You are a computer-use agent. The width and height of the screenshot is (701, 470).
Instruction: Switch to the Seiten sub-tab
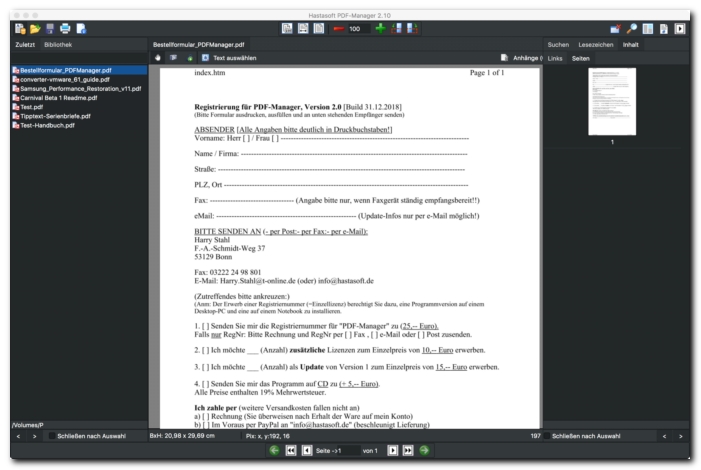[580, 59]
